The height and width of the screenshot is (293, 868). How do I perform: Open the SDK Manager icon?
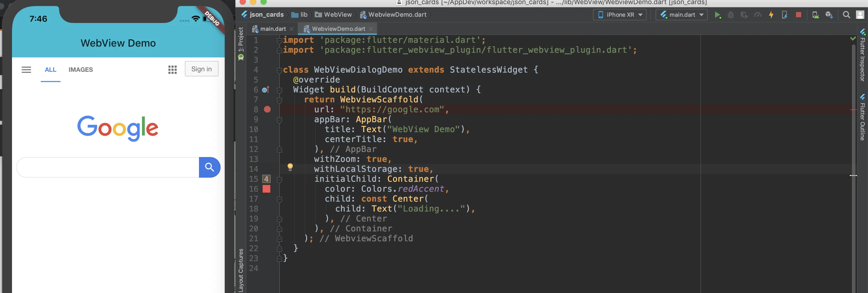click(x=829, y=15)
